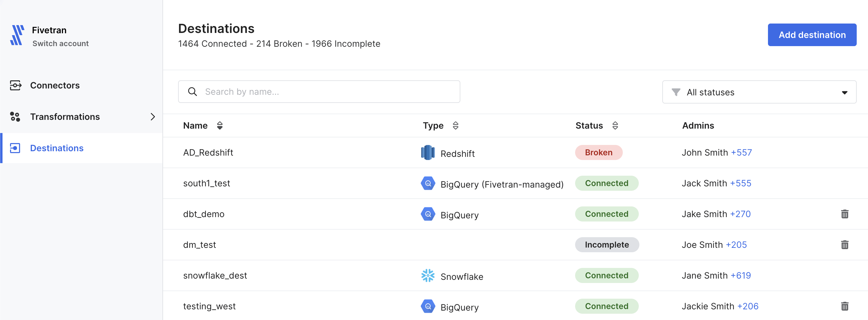Click BigQuery (Fivetran-managed) type text

coord(502,184)
